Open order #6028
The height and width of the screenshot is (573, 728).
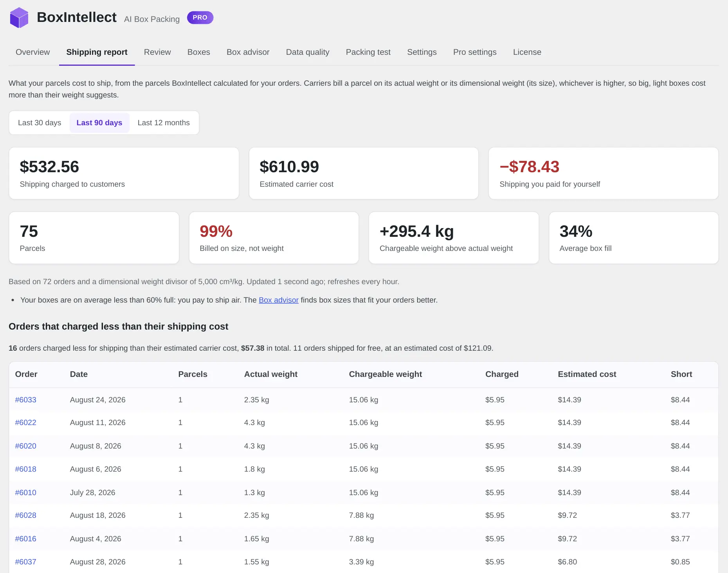pyautogui.click(x=26, y=515)
